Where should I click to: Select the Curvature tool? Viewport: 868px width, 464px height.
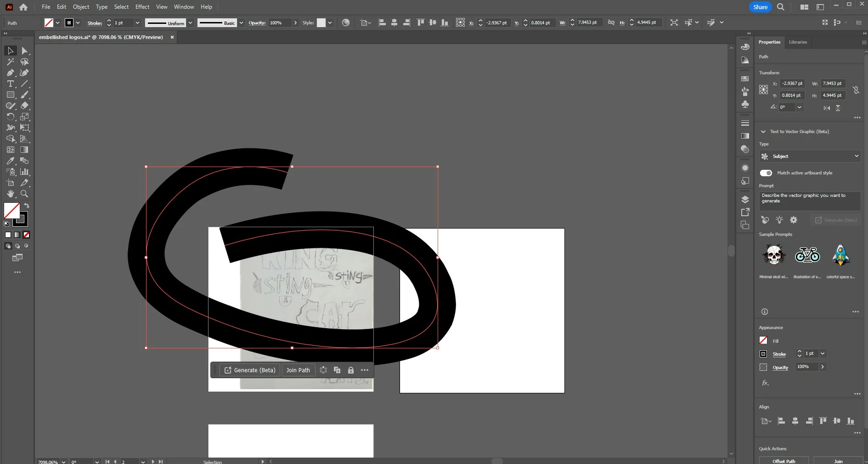pyautogui.click(x=25, y=73)
